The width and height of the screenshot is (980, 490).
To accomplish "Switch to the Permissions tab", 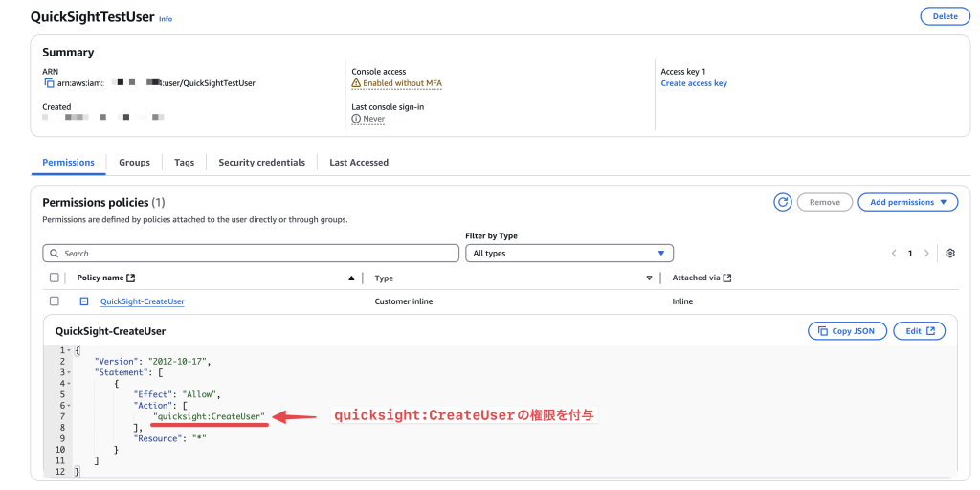I will [69, 163].
